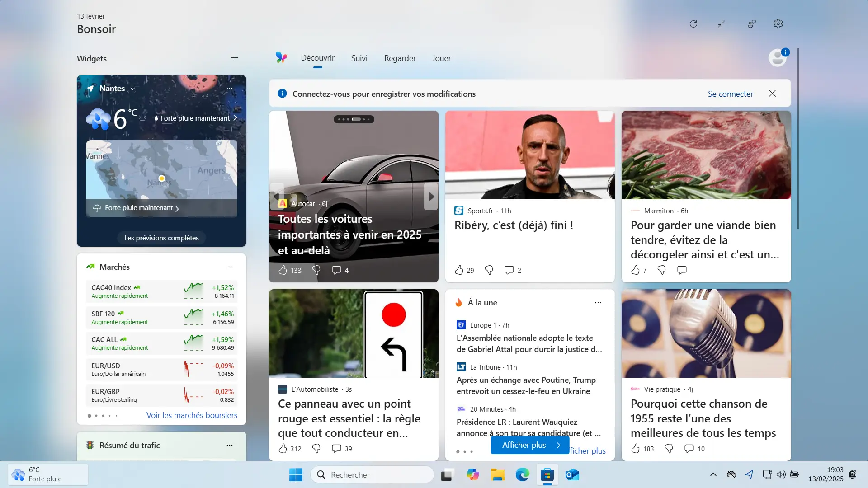
Task: Open the taskbar weather widget button
Action: [47, 474]
